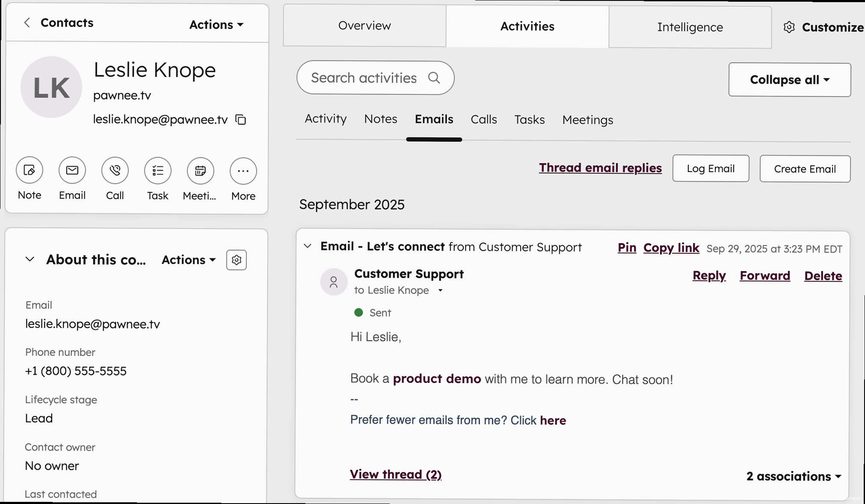This screenshot has width=865, height=504.
Task: Click the Task checklist icon
Action: coord(158,171)
